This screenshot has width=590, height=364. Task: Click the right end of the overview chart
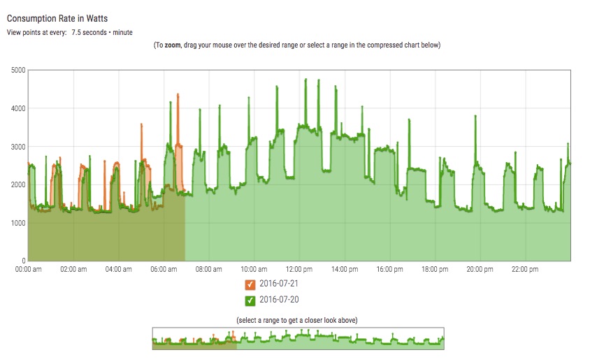click(440, 340)
